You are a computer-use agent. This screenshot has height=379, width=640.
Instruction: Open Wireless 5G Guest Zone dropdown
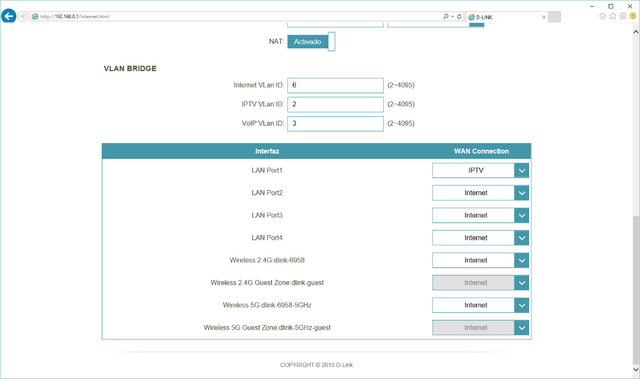coord(480,328)
